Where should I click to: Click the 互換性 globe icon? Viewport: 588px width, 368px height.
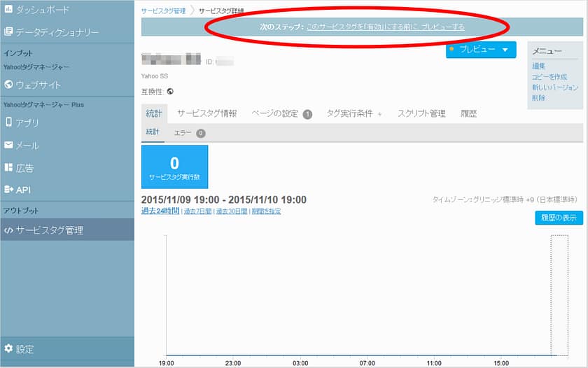click(x=170, y=91)
